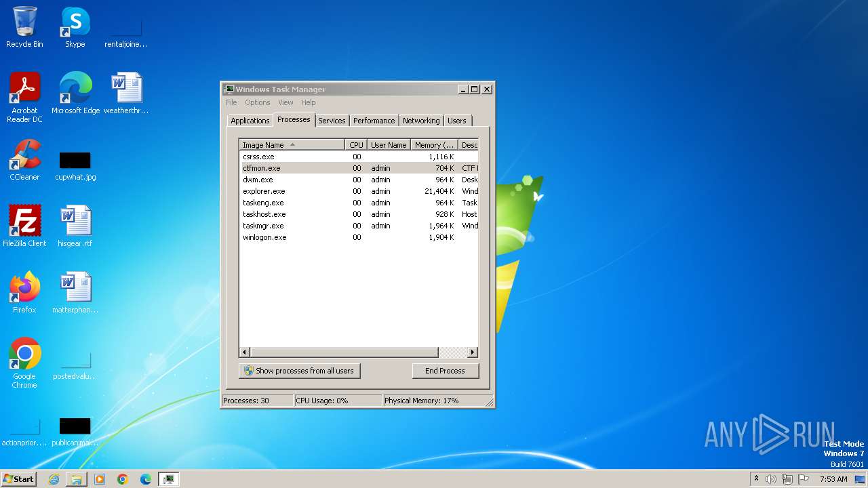The image size is (868, 488).
Task: Switch to the Networking tab
Action: click(x=421, y=121)
